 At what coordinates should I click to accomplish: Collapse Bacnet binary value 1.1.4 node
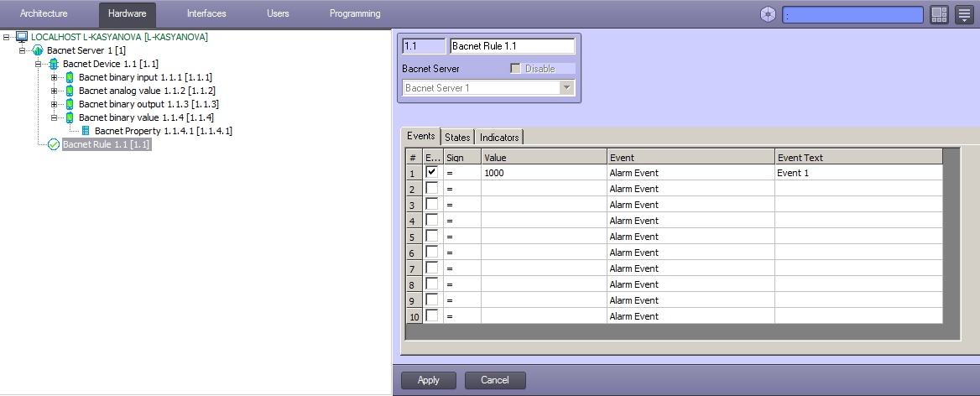55,117
